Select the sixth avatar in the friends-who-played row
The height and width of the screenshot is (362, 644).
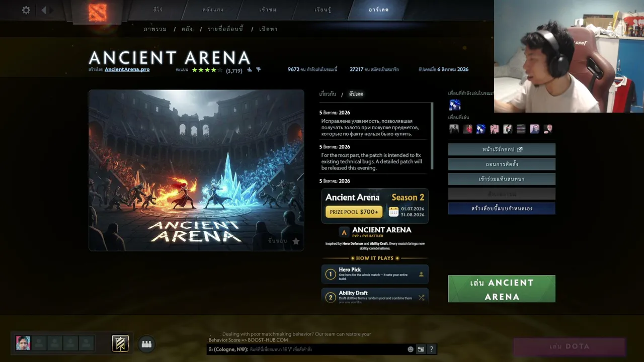(x=521, y=129)
